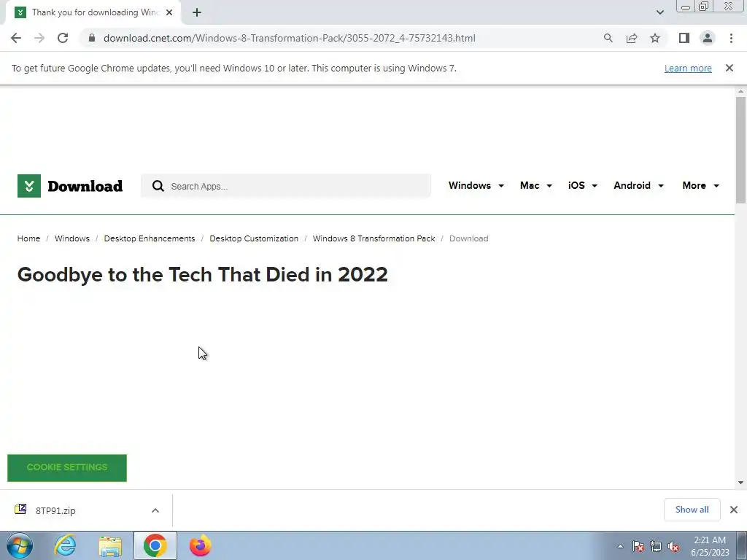Close the 'Thank you for downloading' tab
Screen dimensions: 747x560
click(169, 12)
